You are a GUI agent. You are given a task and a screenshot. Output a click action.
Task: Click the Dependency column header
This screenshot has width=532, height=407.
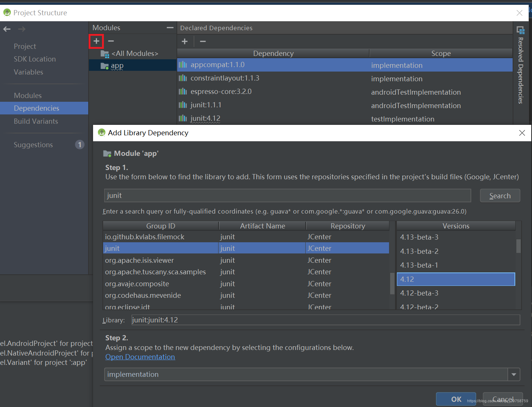click(273, 53)
